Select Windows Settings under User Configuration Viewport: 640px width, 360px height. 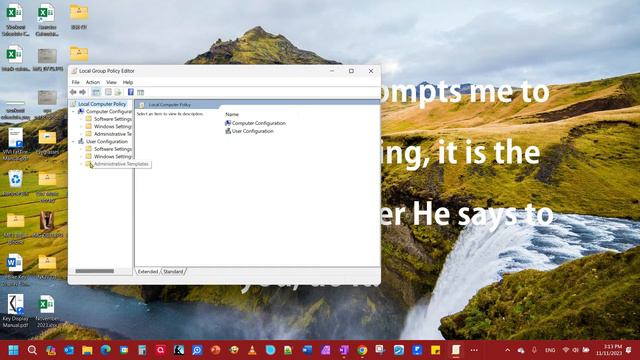113,156
